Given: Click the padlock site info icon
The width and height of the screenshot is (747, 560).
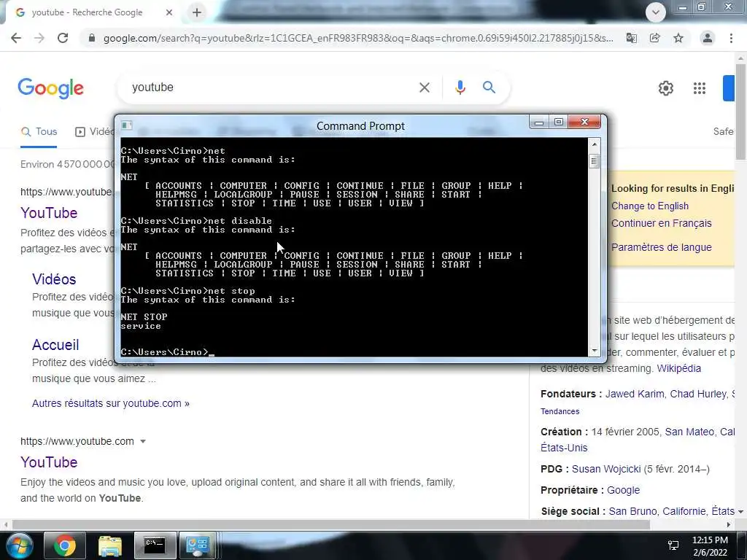Looking at the screenshot, I should 92,38.
